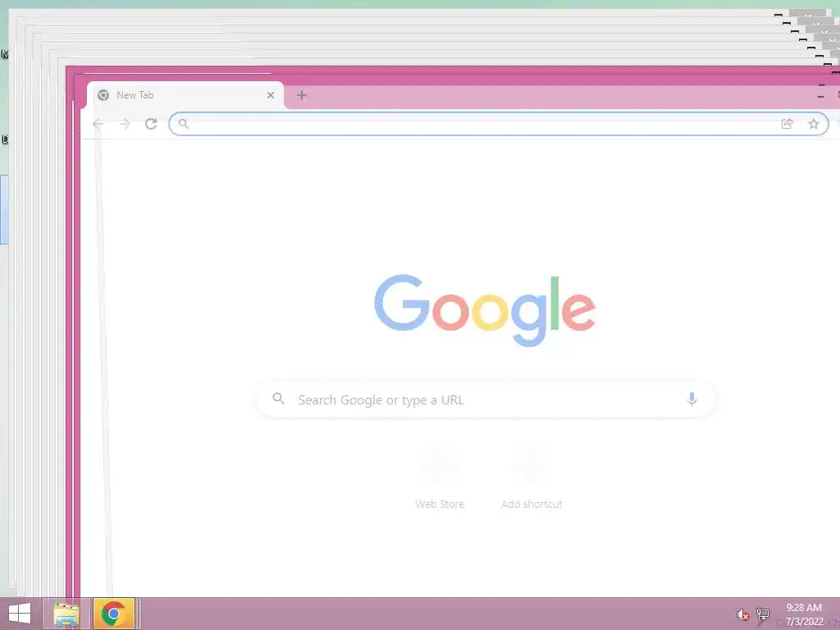Click Search Google or type a URL box
Viewport: 840px width, 630px height.
click(486, 399)
